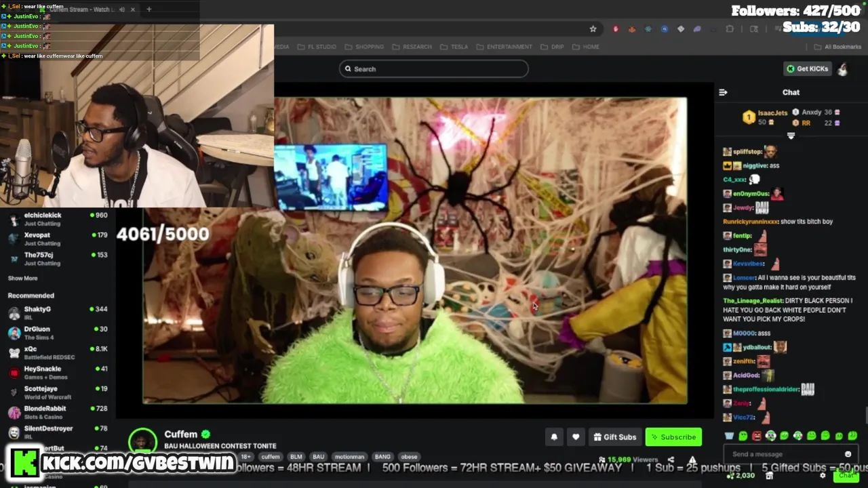The height and width of the screenshot is (488, 868).
Task: Click username Runrickyrunninxxx in chat
Action: point(751,222)
